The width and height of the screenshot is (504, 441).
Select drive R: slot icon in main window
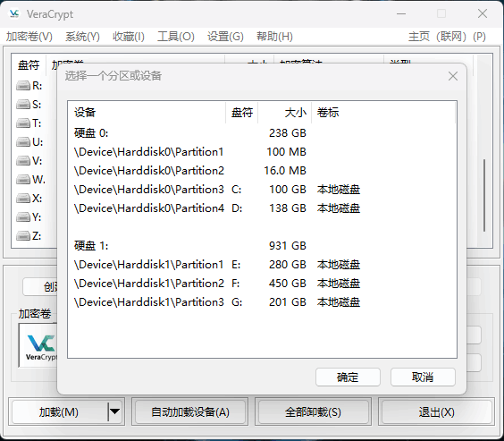pos(23,86)
